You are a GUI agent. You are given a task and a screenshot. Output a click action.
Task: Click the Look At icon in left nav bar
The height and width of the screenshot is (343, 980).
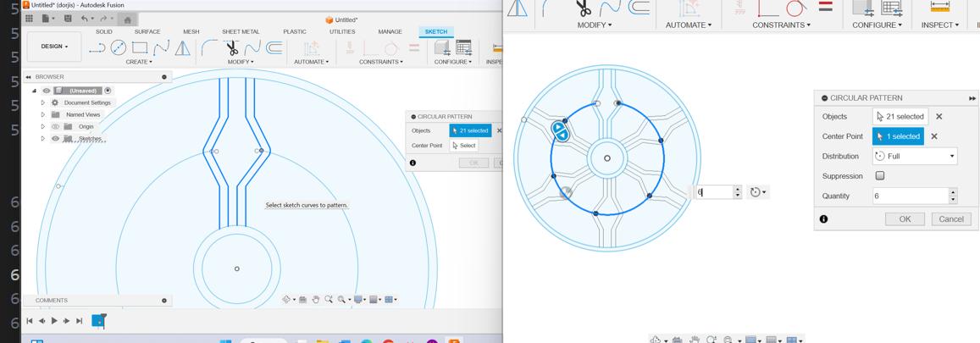coord(302,299)
